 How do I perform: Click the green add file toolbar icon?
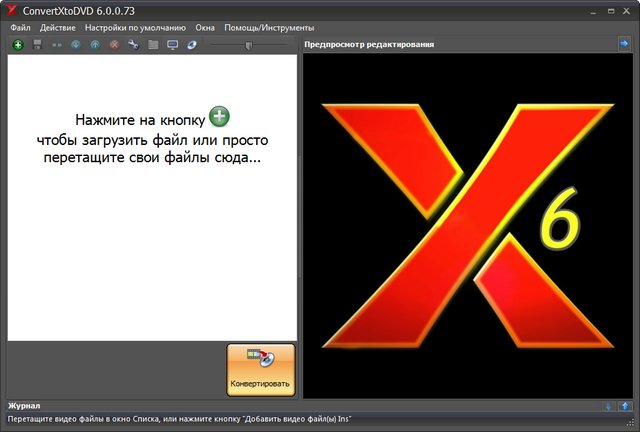pyautogui.click(x=18, y=45)
